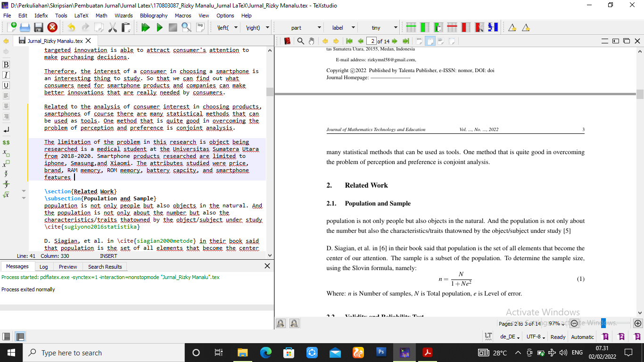
Task: Click the PDF page number field
Action: click(371, 41)
